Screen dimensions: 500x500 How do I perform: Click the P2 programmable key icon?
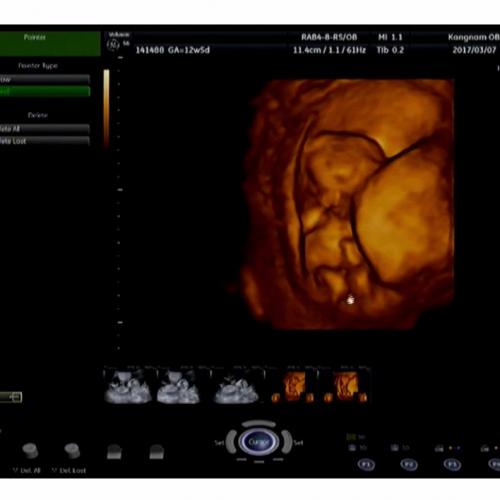pyautogui.click(x=409, y=464)
